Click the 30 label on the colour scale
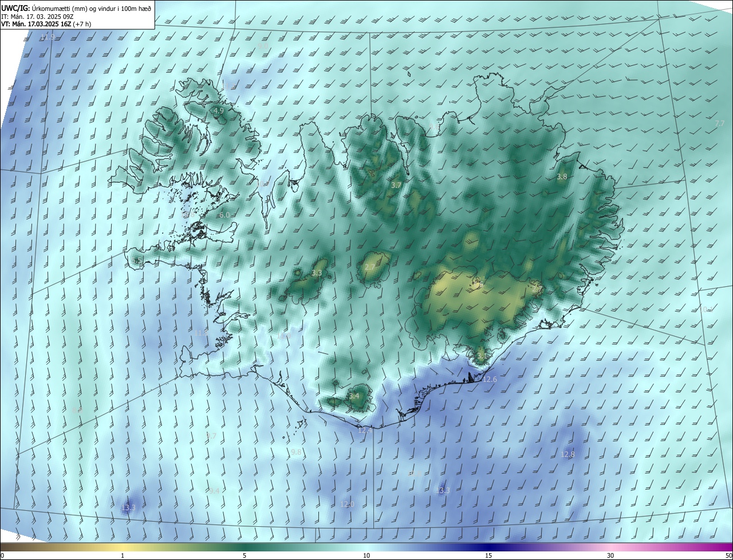Image resolution: width=733 pixels, height=560 pixels. 610,556
